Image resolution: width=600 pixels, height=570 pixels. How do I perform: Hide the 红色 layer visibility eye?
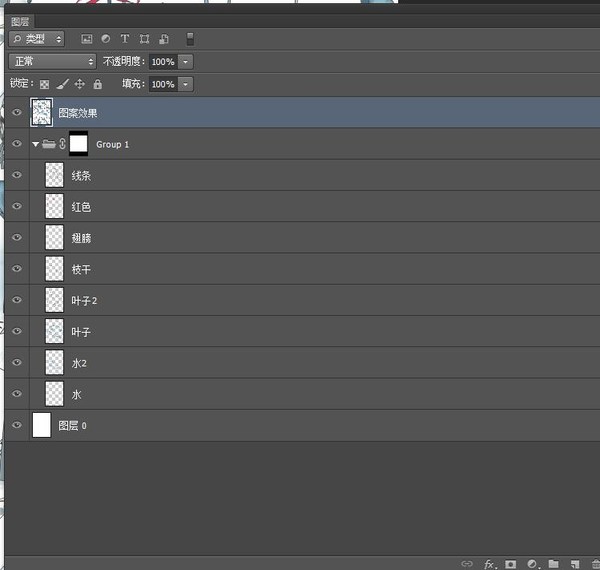(16, 206)
